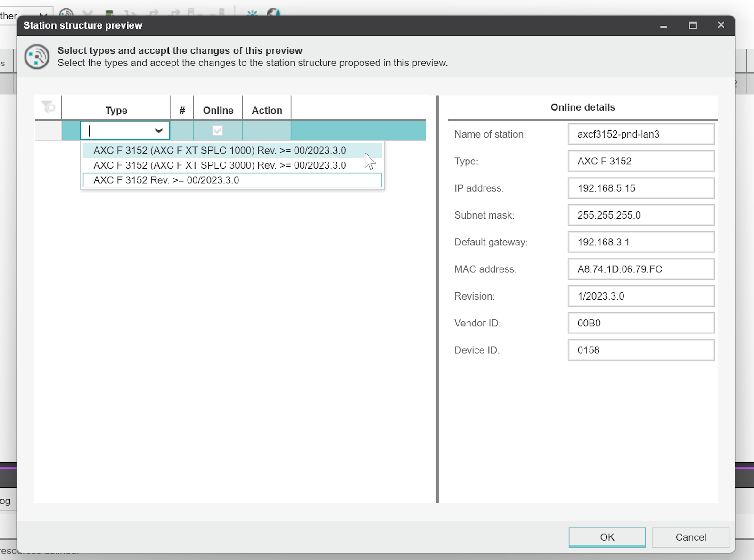This screenshot has width=754, height=560.
Task: Click the "Device ID:" label
Action: (x=477, y=350)
